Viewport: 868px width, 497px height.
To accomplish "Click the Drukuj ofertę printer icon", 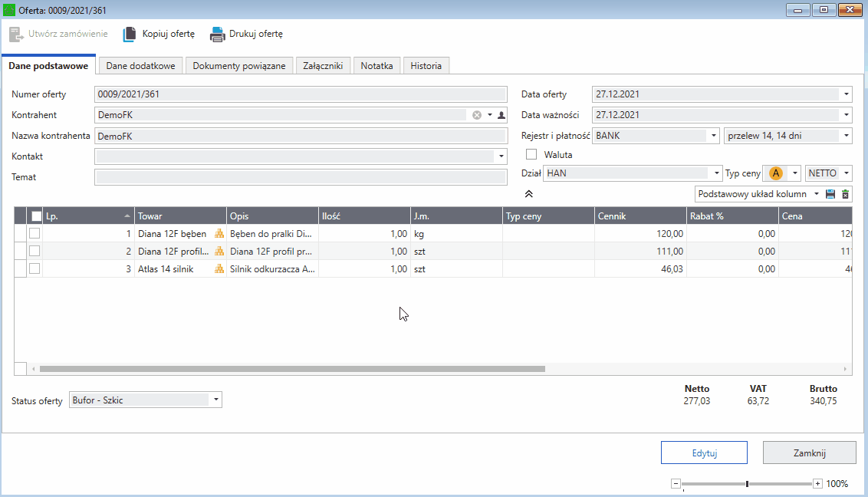I will (218, 35).
